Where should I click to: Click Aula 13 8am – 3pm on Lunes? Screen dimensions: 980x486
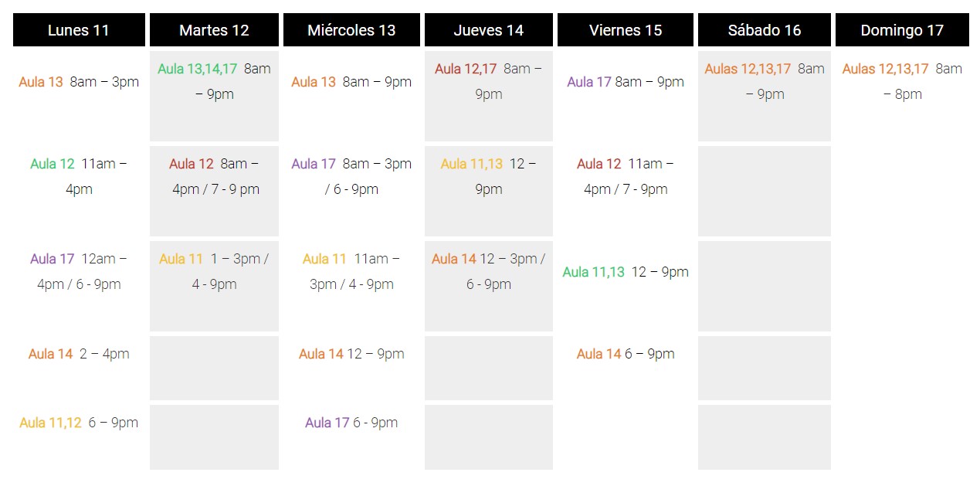(x=79, y=82)
